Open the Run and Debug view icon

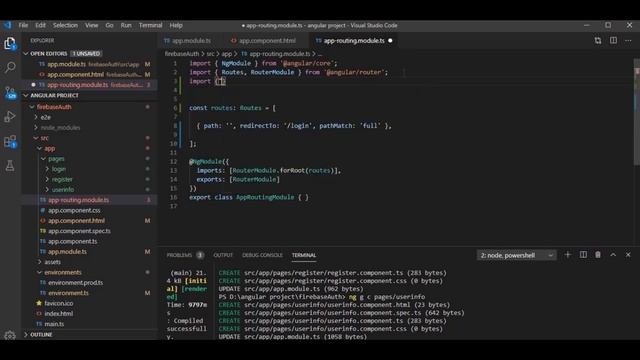(10, 117)
